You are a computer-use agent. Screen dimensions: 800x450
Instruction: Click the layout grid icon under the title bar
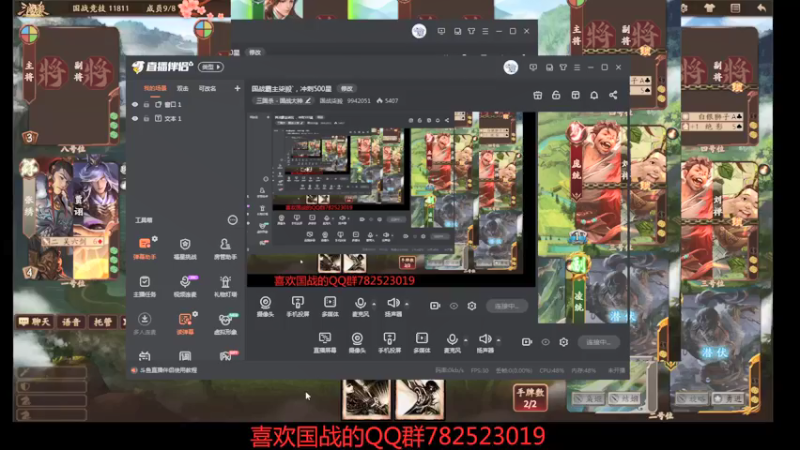pos(576,95)
